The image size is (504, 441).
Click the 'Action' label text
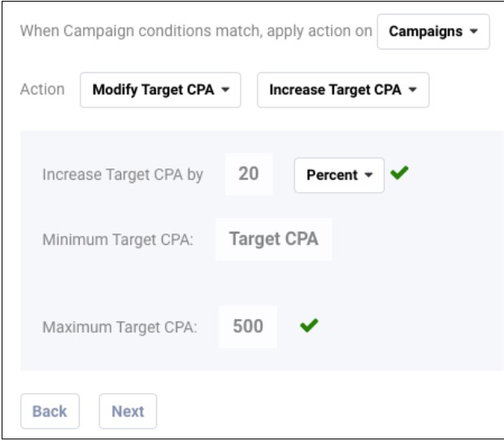tap(42, 90)
